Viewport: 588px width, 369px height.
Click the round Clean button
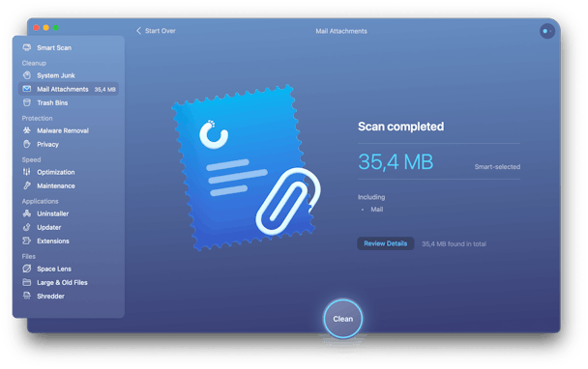pos(343,319)
